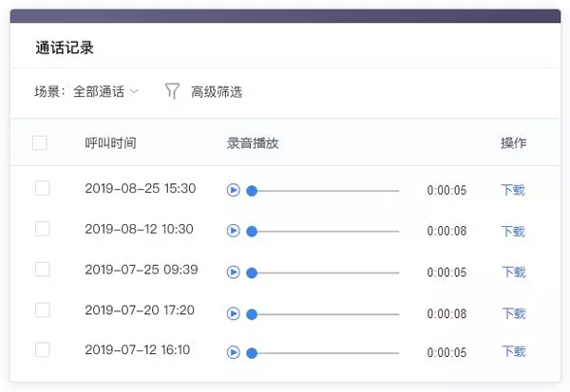This screenshot has height=392, width=570.
Task: Tick the 2019-08-12 10:30 row checkbox
Action: [x=42, y=229]
